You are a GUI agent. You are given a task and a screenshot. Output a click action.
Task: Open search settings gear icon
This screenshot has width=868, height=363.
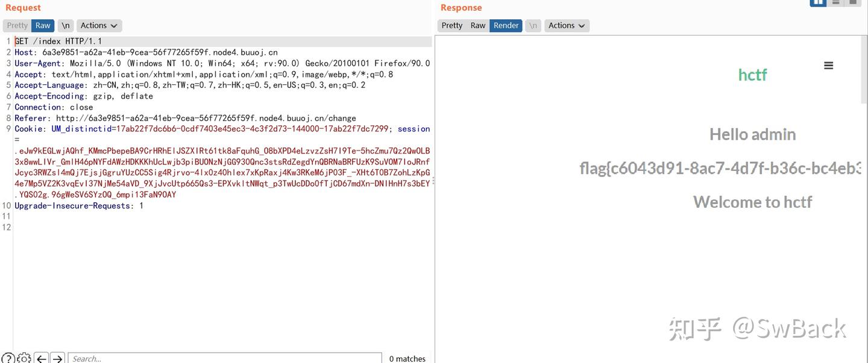click(x=24, y=358)
